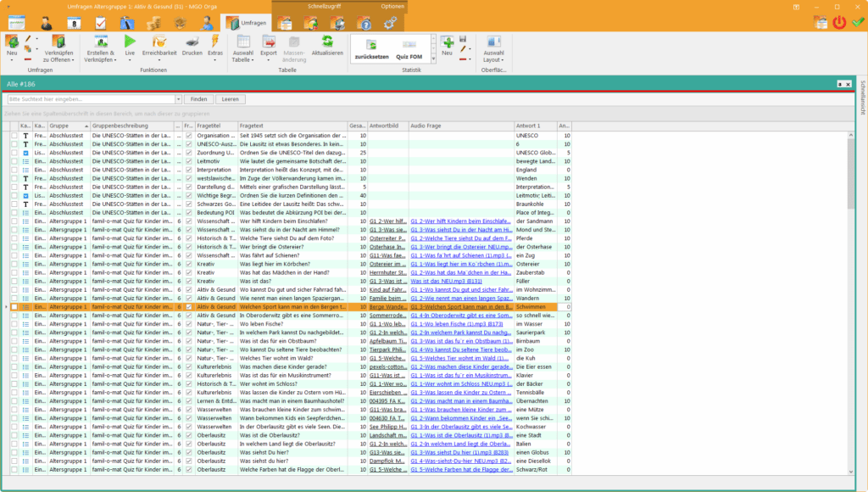Select the 'Quiz FOM' statistic item
Image resolution: width=868 pixels, height=492 pixels.
[x=409, y=48]
